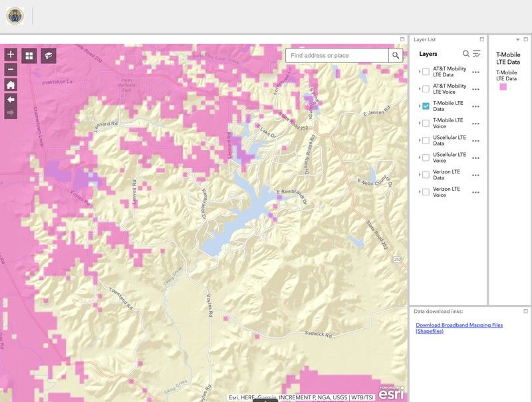Enable T-Mobile LTE Voice layer checkbox
Image resolution: width=532 pixels, height=402 pixels.
point(426,124)
